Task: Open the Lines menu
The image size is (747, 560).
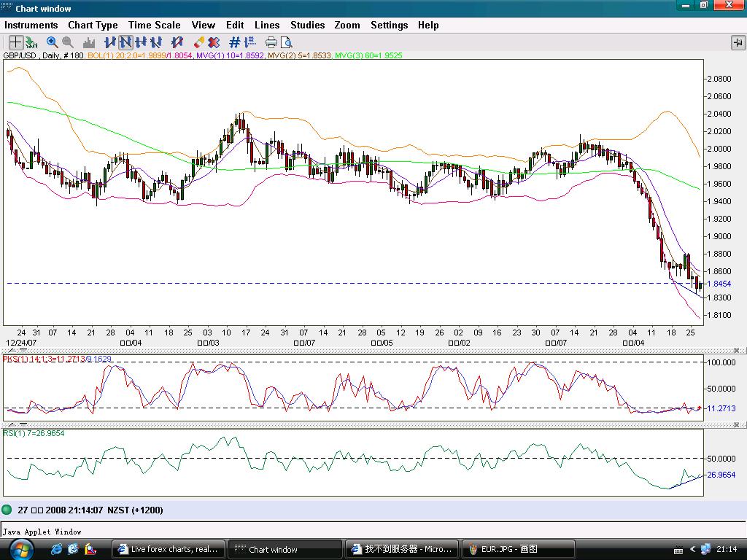Action: click(267, 26)
